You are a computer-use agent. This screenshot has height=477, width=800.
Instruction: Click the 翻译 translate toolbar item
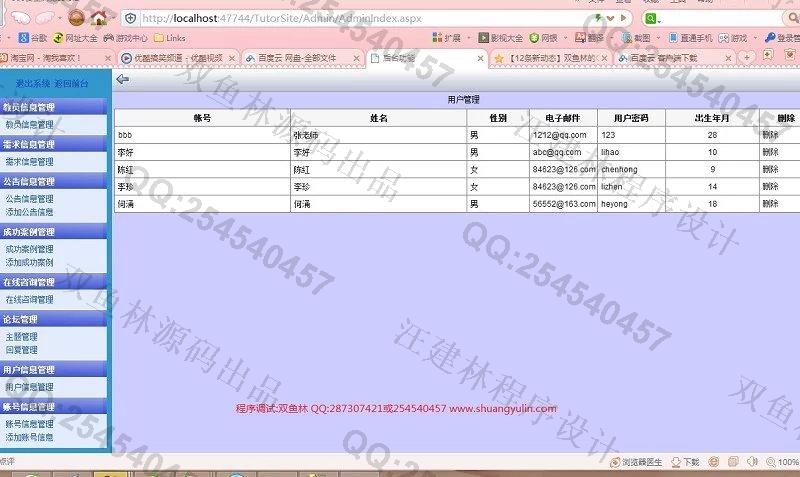(589, 38)
